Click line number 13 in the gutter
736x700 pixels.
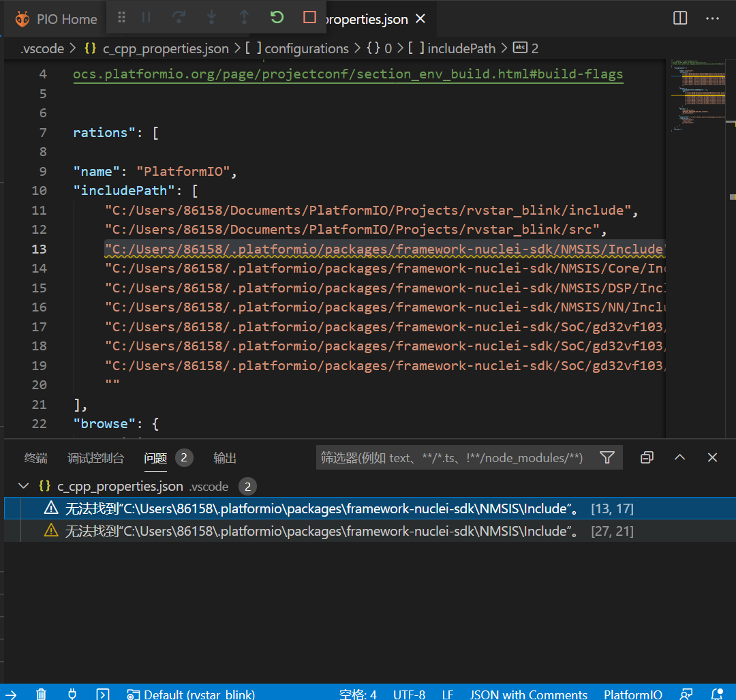(x=39, y=249)
